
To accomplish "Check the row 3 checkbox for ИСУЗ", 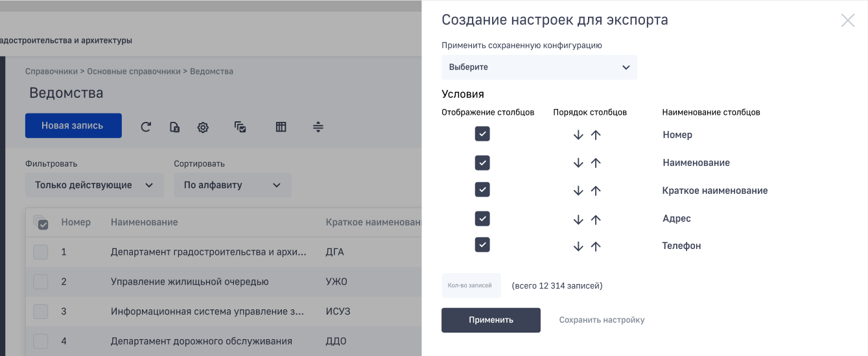I will pos(41,312).
